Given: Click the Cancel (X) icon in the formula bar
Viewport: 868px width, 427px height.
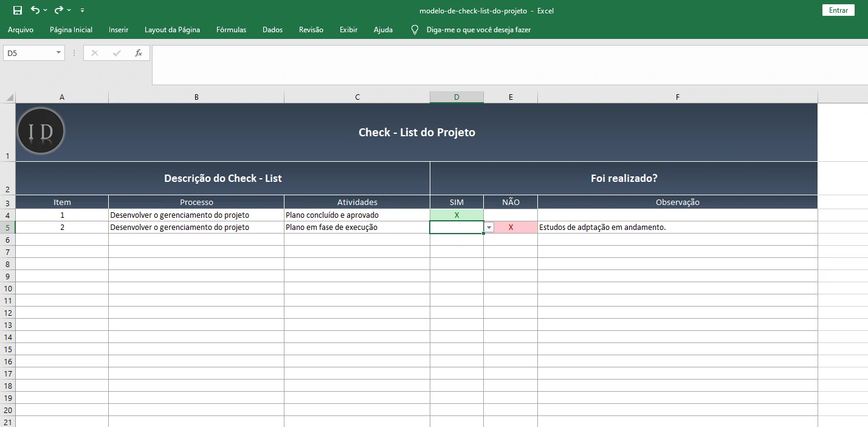Looking at the screenshot, I should [94, 53].
